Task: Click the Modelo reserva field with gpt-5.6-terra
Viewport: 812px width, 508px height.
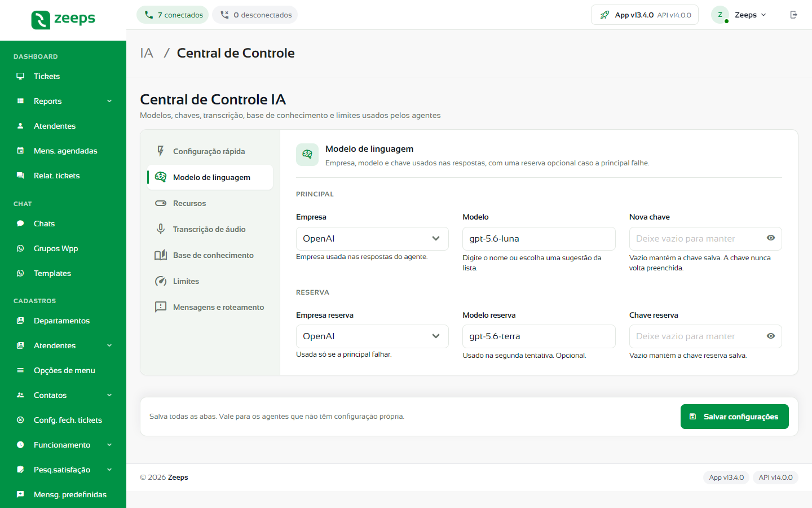Action: tap(539, 336)
